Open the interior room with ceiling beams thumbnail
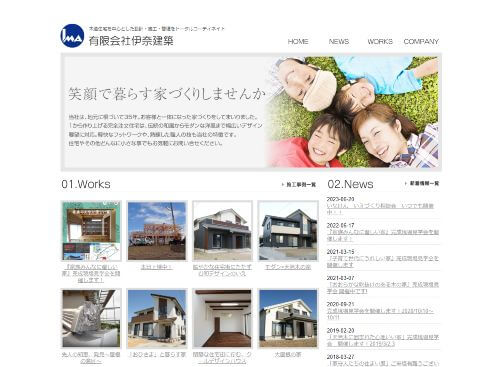Viewport: 500px width, 367px height. 222,319
